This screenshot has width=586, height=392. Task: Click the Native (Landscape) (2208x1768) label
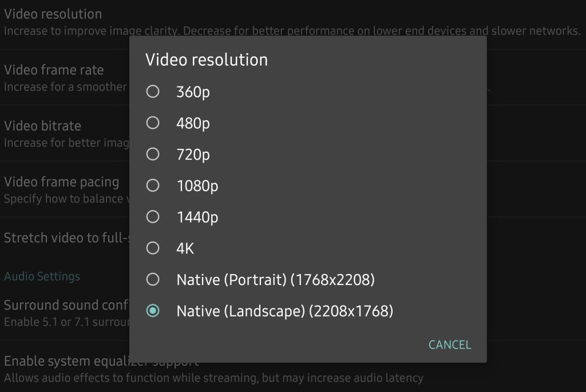(x=284, y=311)
